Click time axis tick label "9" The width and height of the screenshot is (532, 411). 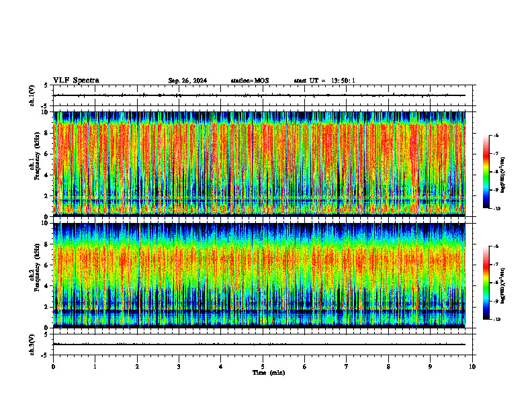(x=430, y=367)
